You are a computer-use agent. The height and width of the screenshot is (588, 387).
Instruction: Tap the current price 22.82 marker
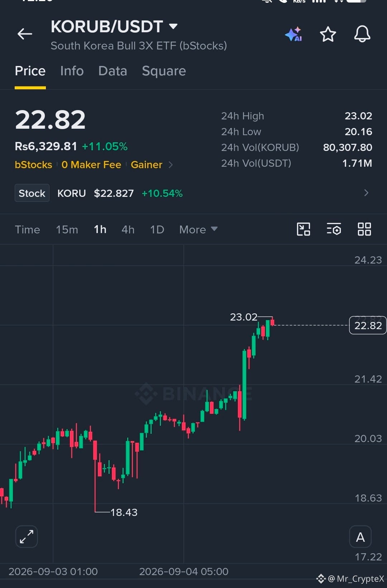tap(368, 325)
